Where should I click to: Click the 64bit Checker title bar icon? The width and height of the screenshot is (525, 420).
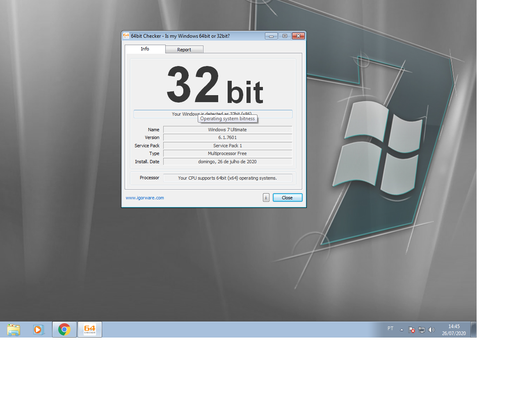click(126, 36)
